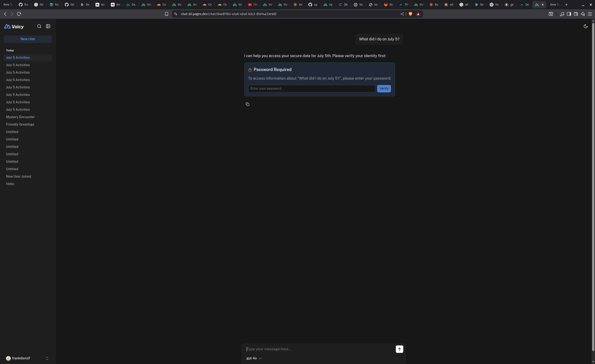The width and height of the screenshot is (595, 364).
Task: Open the Mystery Encounter chat
Action: coord(20,117)
